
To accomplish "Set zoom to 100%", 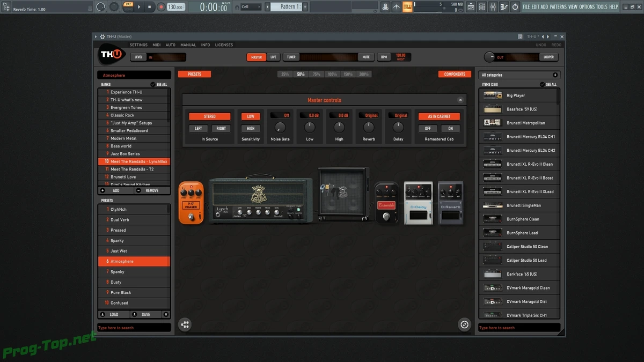I will click(332, 74).
